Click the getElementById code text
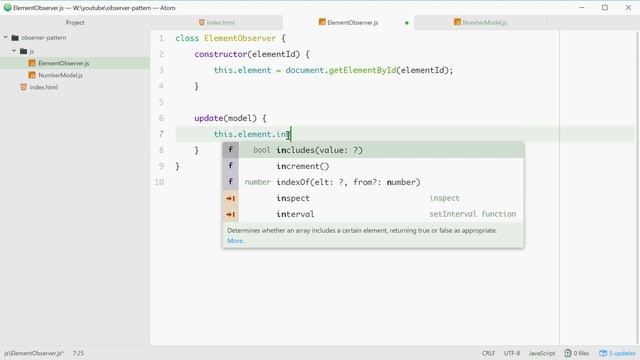The height and width of the screenshot is (360, 640). point(362,70)
